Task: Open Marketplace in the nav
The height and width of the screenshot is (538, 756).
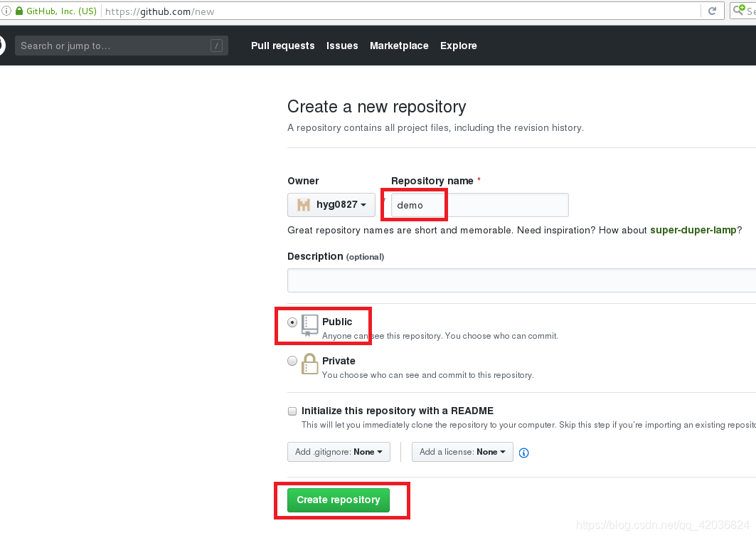Action: click(x=399, y=46)
